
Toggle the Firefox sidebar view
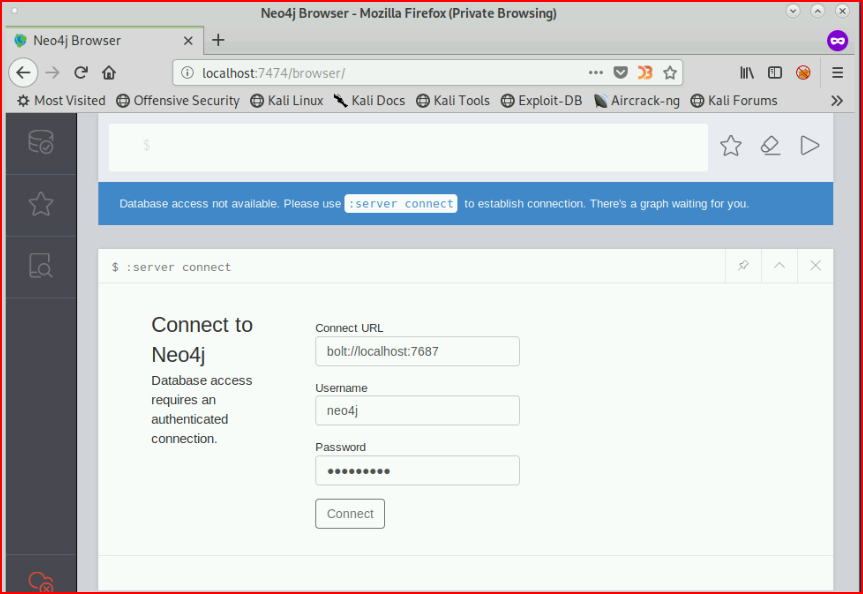pyautogui.click(x=775, y=73)
